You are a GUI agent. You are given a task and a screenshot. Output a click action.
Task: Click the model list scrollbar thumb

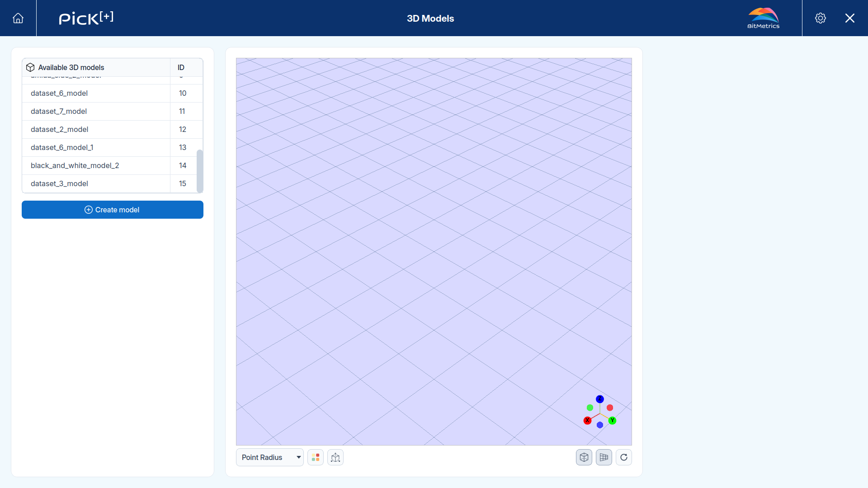[x=199, y=171]
